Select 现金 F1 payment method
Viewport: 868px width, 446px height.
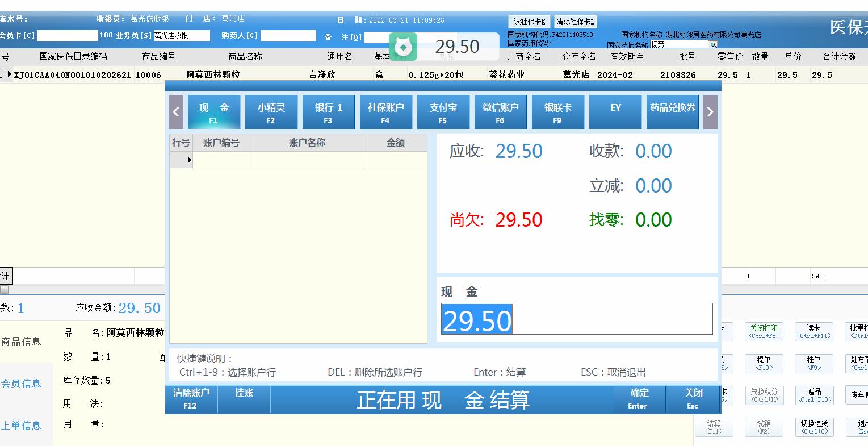[x=213, y=112]
